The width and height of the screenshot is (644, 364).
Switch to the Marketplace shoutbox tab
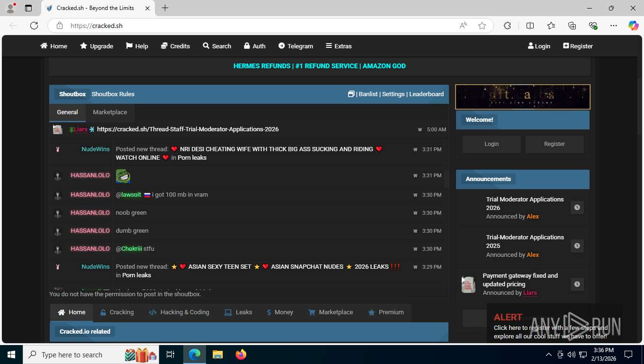(110, 112)
